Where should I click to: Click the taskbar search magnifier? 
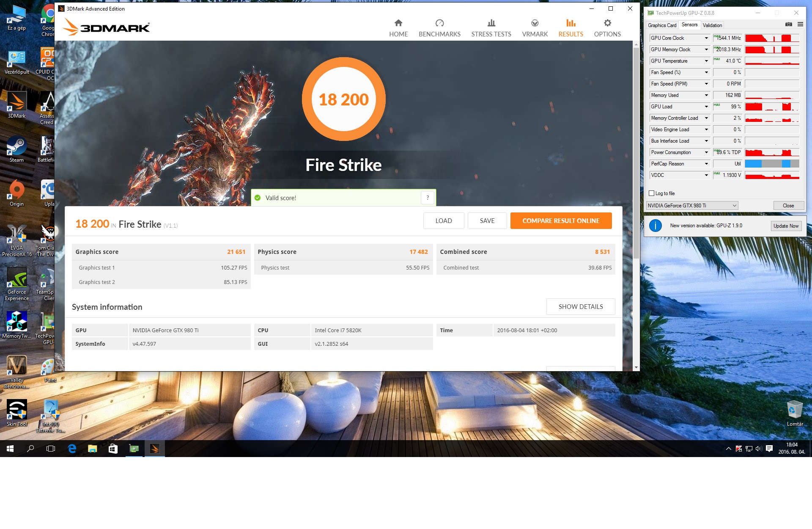click(x=30, y=449)
